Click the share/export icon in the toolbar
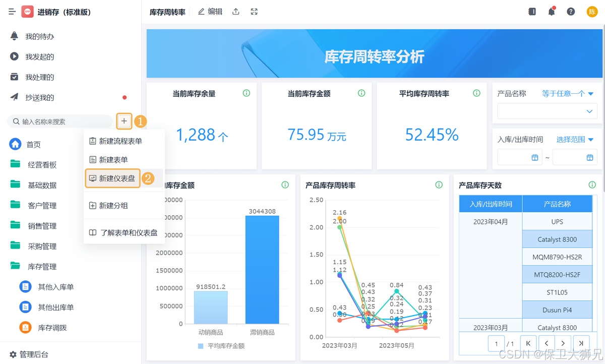 [235, 12]
